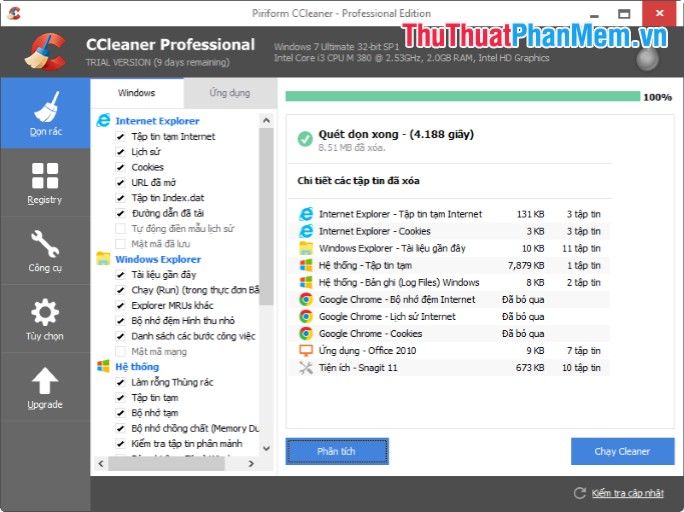
Task: Open the Tùy chọn options section
Action: point(45,319)
